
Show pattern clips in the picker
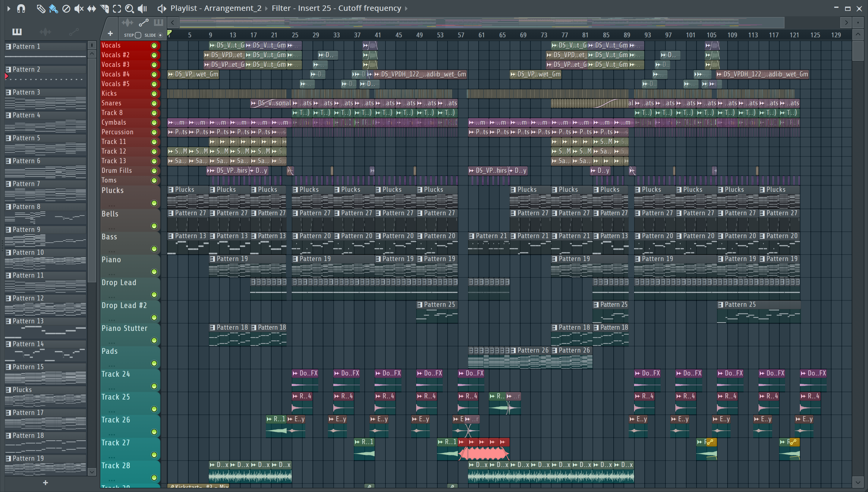(x=17, y=32)
